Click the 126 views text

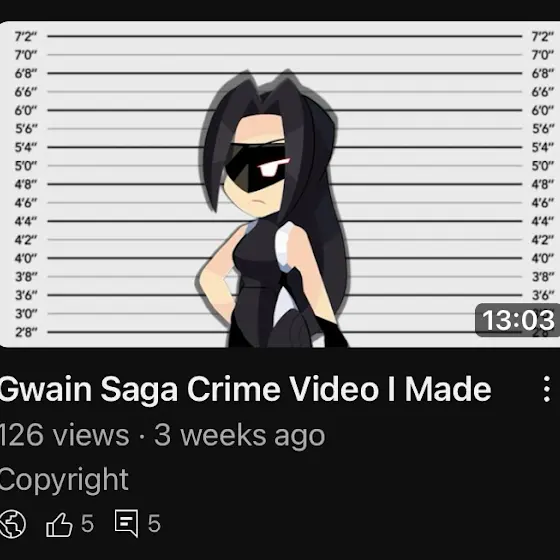(x=64, y=435)
